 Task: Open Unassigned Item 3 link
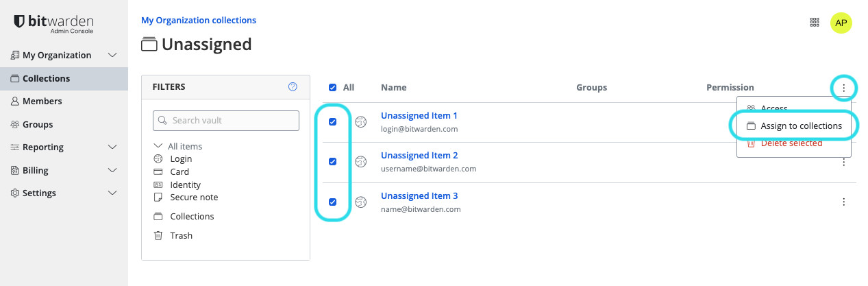pyautogui.click(x=419, y=196)
